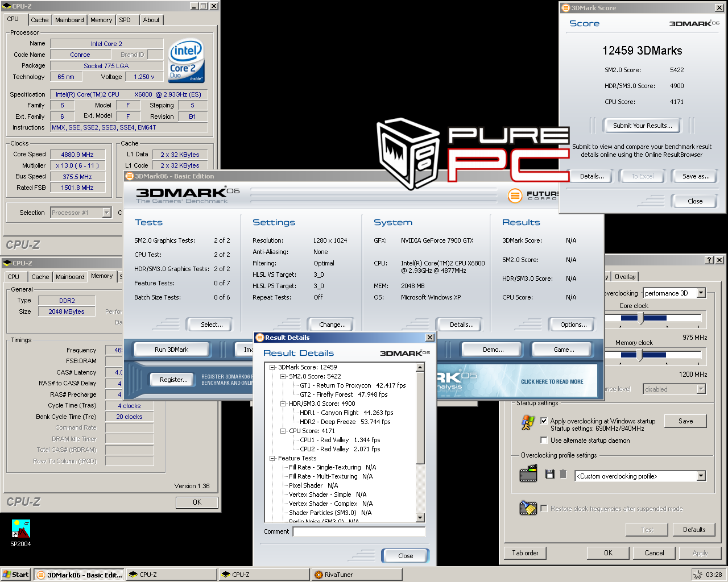Viewport: 728px width, 582px height.
Task: Select HDR2 - Deep Freeze row
Action: (345, 422)
